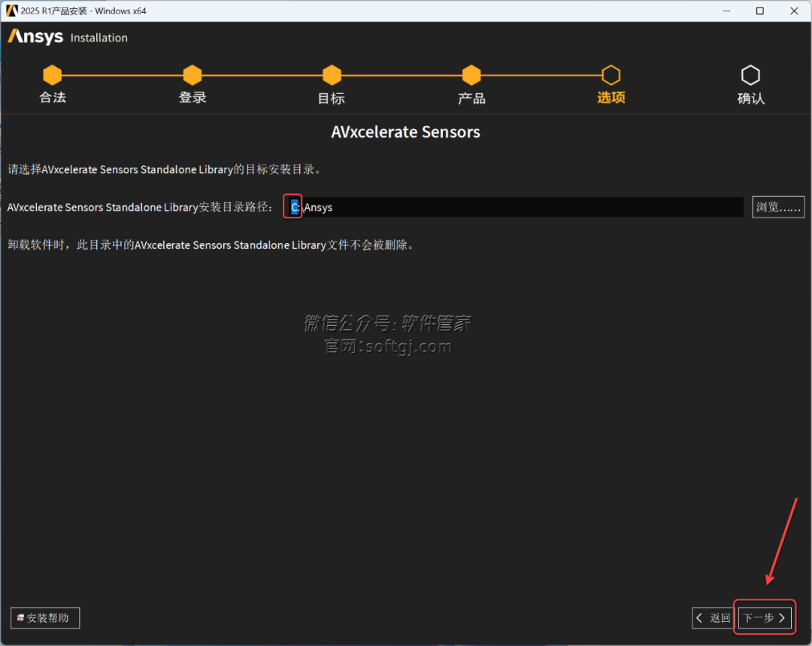Screen dimensions: 812x646
Task: Click the 产品 step hexagon icon
Action: tap(471, 75)
